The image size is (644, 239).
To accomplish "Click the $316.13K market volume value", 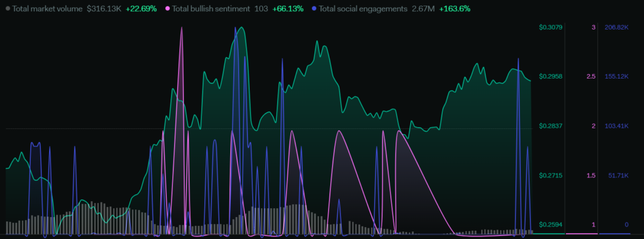I will click(104, 9).
